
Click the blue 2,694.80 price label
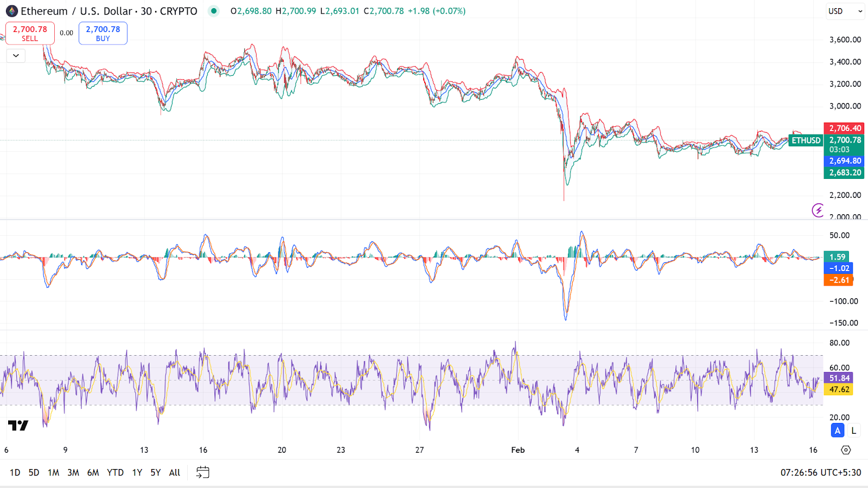coord(844,161)
